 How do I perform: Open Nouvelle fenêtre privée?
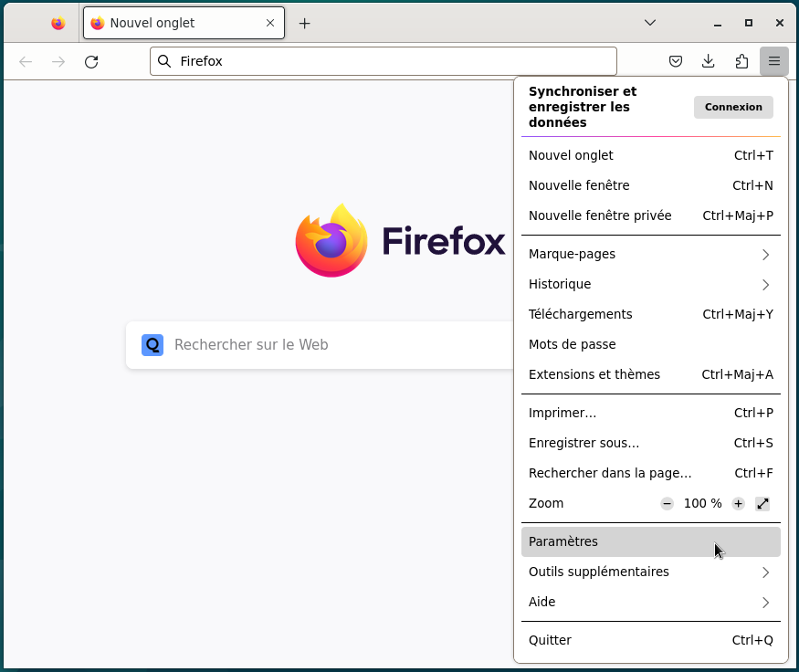point(651,215)
